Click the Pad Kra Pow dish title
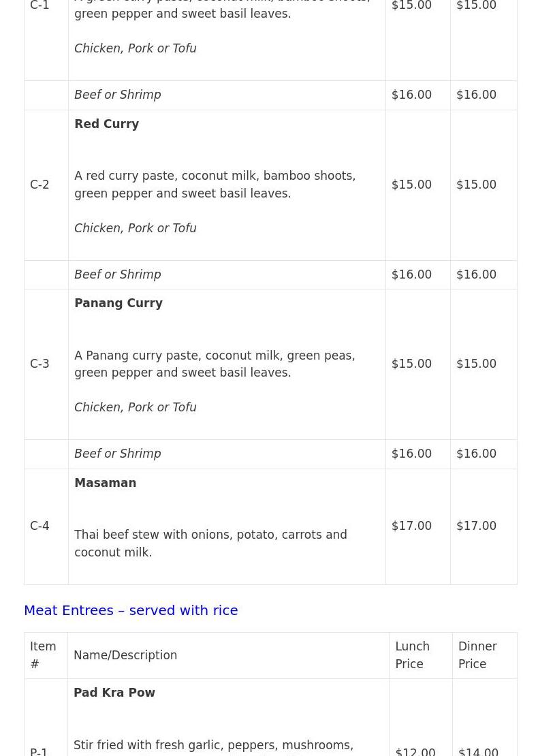 click(x=114, y=693)
